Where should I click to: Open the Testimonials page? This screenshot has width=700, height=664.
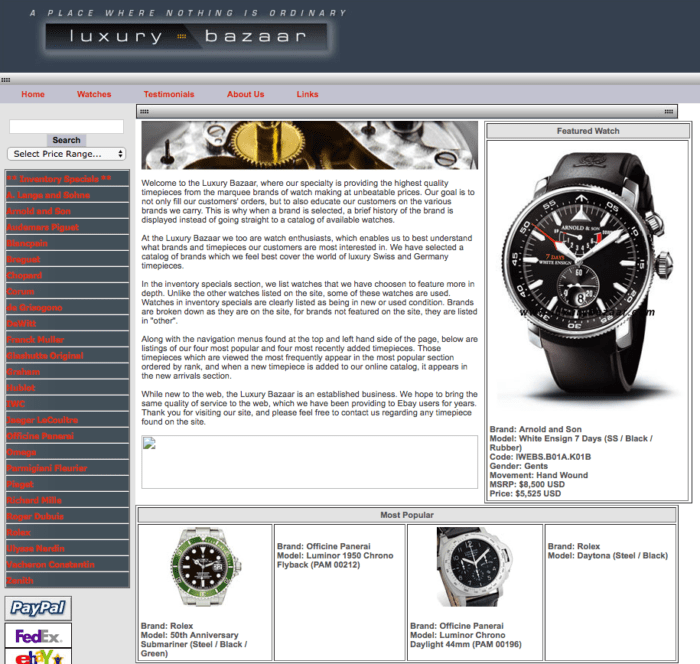coord(169,94)
